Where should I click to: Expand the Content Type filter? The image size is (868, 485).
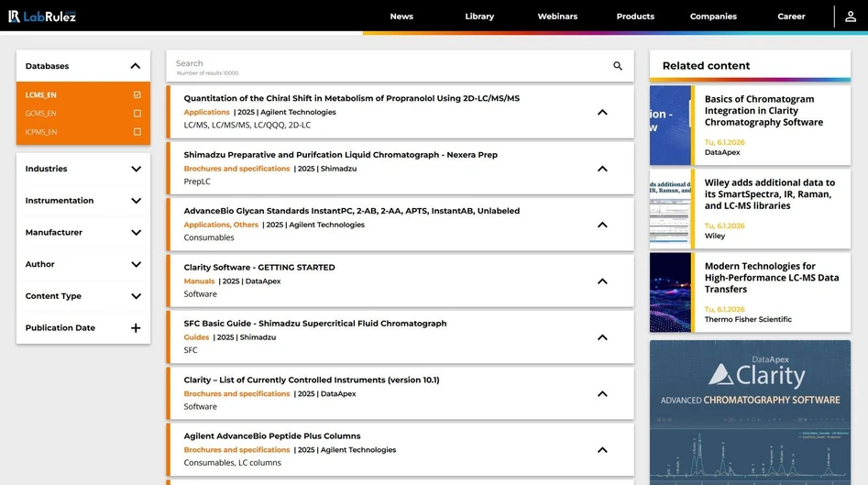tap(136, 296)
